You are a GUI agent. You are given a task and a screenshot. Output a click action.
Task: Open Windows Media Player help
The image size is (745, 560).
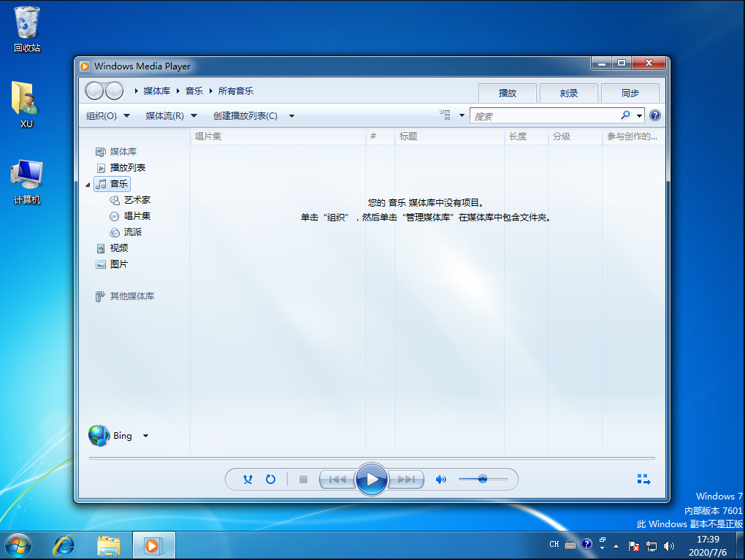click(655, 115)
